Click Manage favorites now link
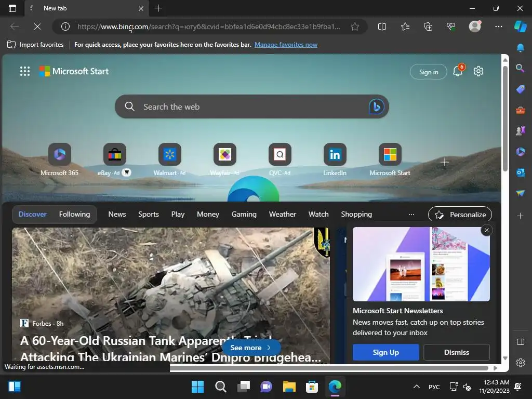532x399 pixels. (x=286, y=45)
